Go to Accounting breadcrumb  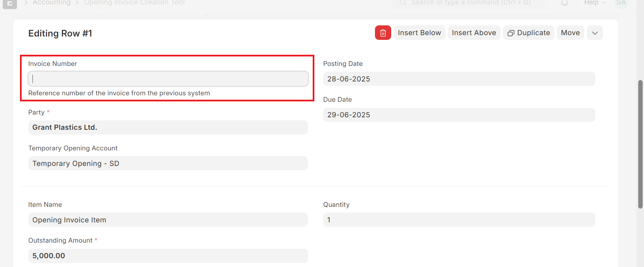point(51,3)
